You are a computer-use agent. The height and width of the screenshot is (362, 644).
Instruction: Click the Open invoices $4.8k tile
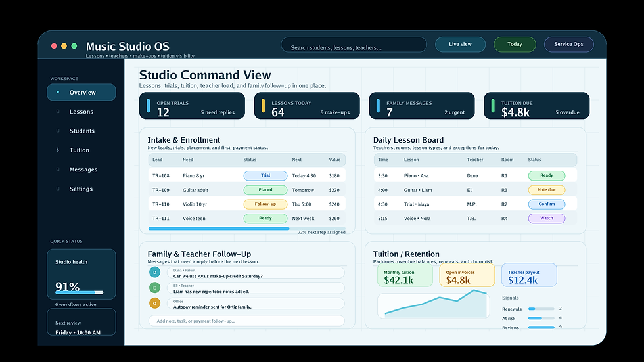point(467,275)
